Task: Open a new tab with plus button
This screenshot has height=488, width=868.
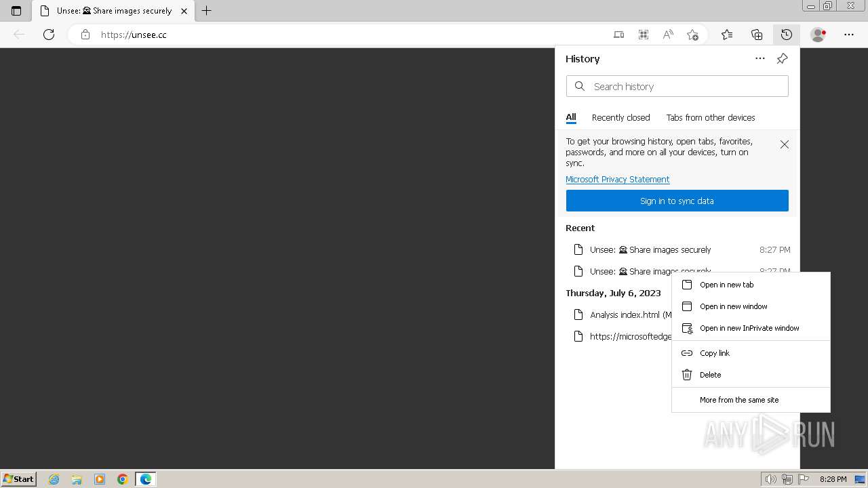Action: pos(207,11)
